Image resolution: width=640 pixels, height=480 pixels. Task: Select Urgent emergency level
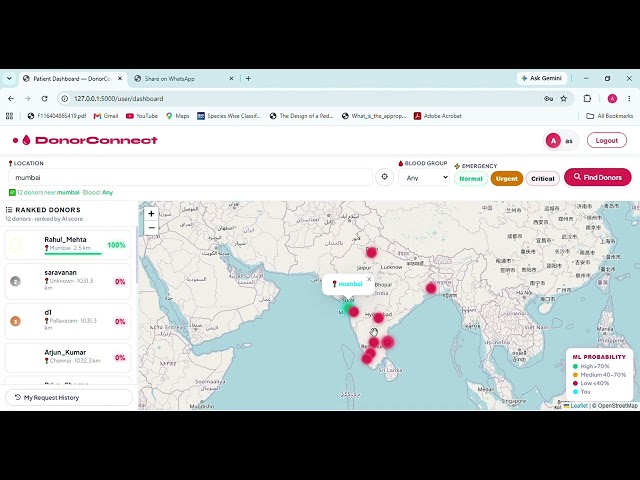pos(507,179)
